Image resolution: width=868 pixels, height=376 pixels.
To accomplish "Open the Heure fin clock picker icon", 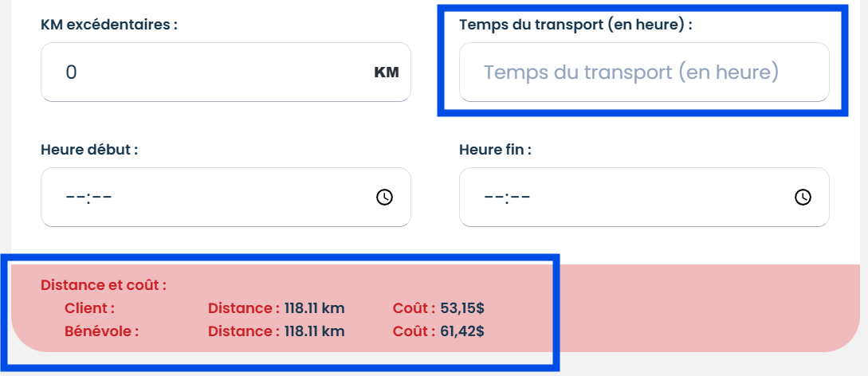I will (803, 197).
